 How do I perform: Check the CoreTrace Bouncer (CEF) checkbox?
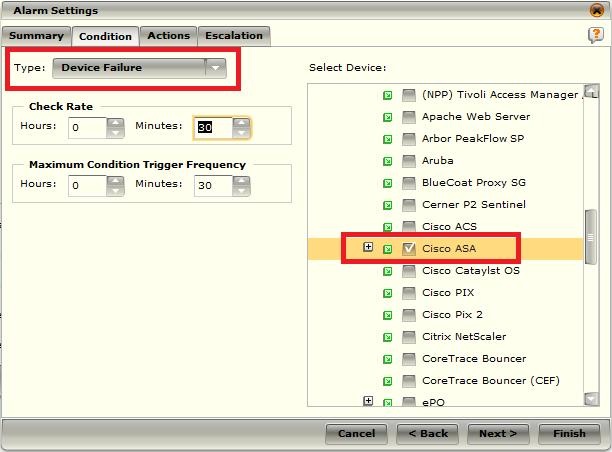(x=409, y=381)
